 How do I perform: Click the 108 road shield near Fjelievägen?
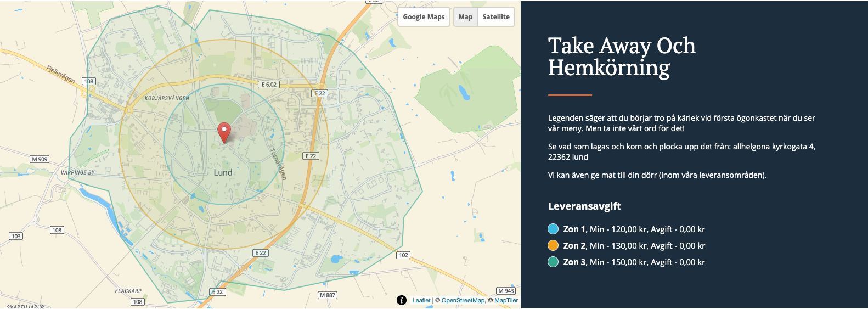(x=89, y=81)
